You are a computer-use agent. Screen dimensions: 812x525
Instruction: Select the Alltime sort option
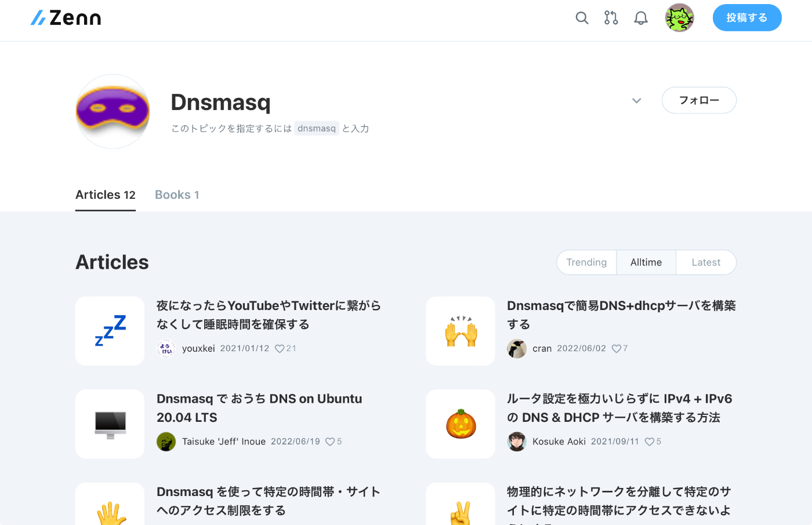[646, 262]
